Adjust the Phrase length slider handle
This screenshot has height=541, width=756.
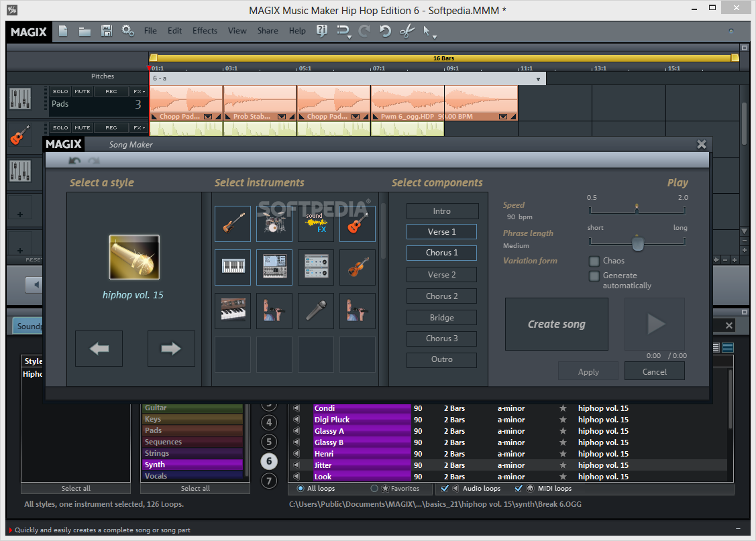pos(637,242)
